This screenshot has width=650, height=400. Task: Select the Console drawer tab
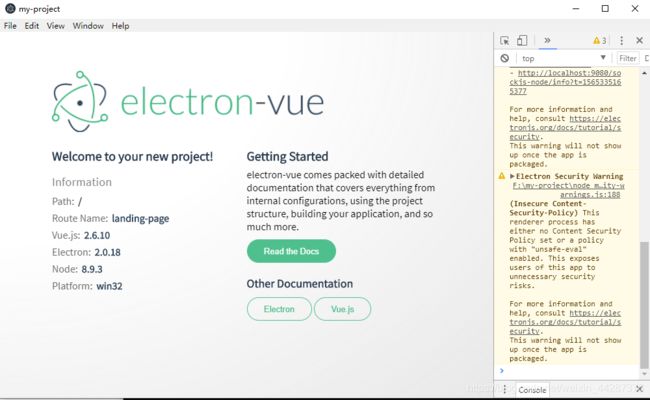point(532,390)
